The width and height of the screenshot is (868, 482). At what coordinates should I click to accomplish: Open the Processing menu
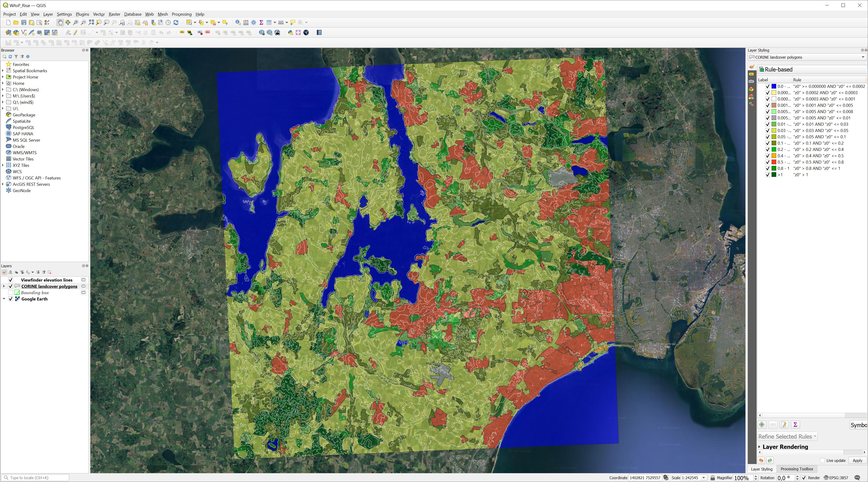coord(181,14)
